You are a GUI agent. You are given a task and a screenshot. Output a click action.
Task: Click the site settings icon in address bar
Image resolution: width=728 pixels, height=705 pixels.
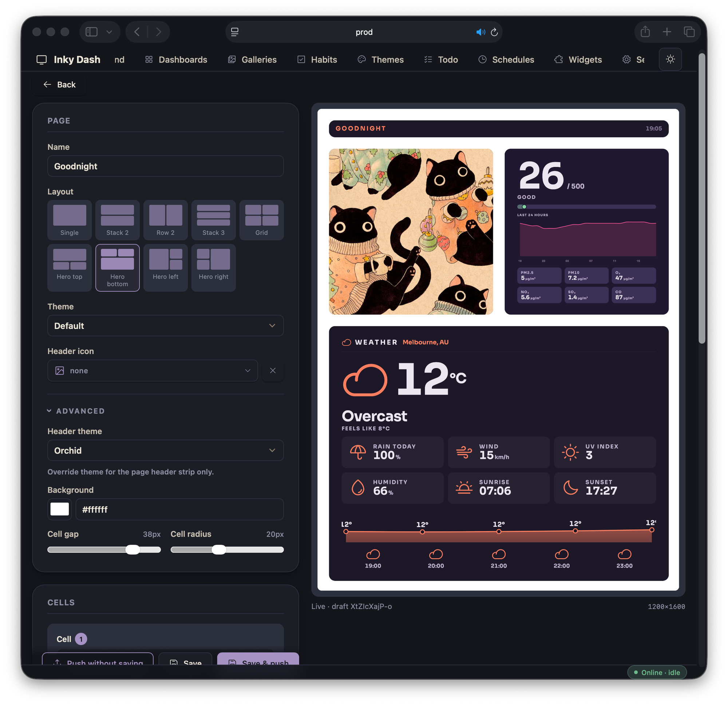(235, 32)
